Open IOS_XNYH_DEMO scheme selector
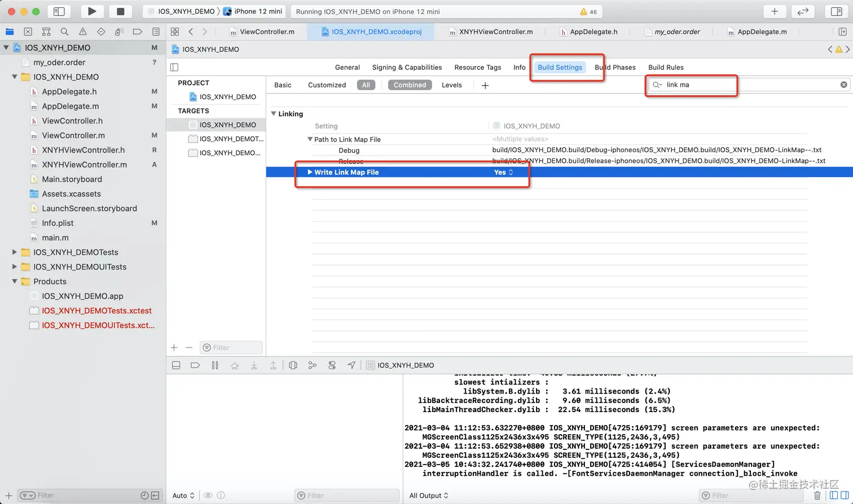The height and width of the screenshot is (504, 853). [x=181, y=11]
